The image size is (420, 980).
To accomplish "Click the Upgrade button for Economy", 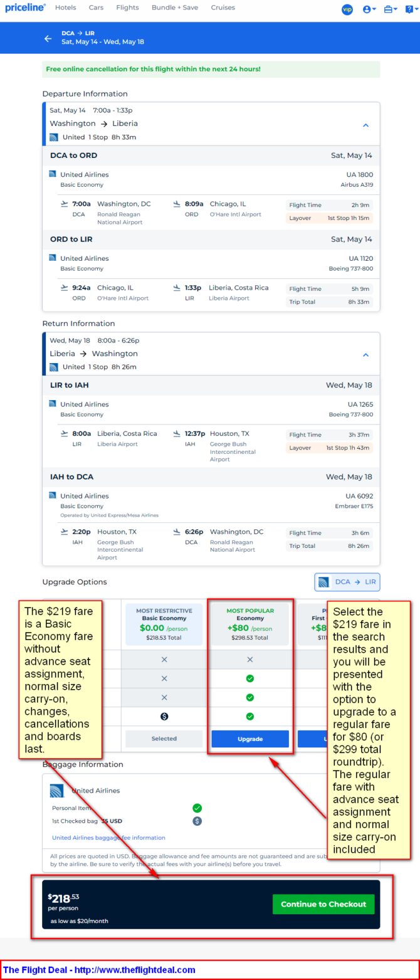I will coord(250,739).
